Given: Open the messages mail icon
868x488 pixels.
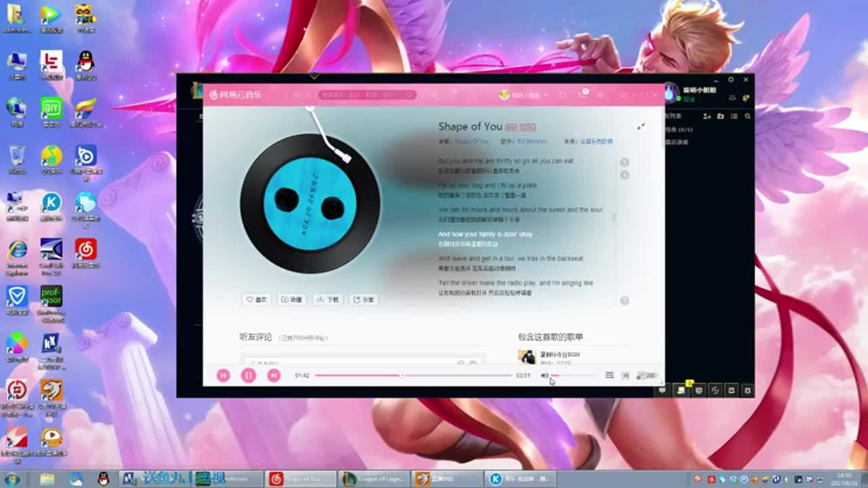Looking at the screenshot, I should tap(582, 96).
